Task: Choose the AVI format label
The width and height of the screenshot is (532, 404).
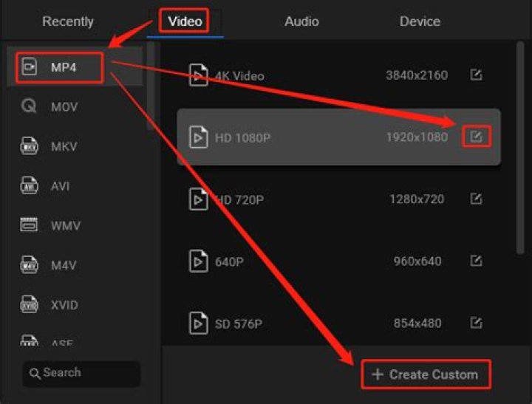Action: click(x=60, y=186)
